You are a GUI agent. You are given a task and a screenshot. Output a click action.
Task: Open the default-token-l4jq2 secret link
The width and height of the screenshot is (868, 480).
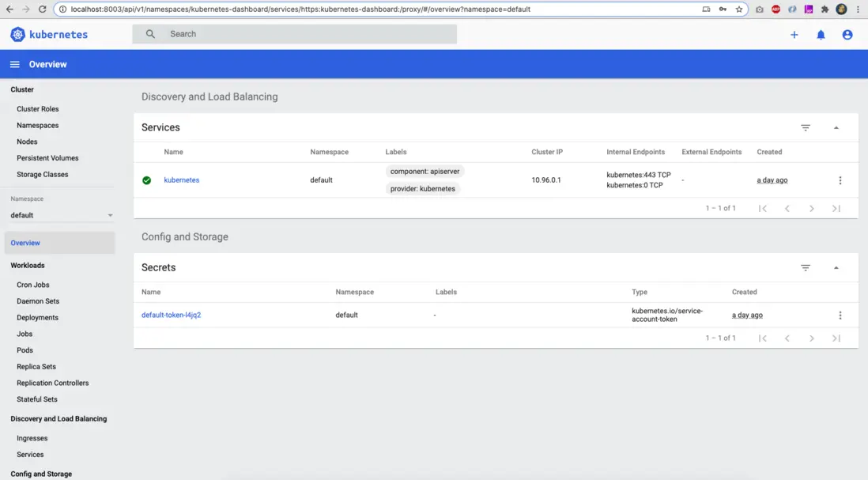click(171, 315)
